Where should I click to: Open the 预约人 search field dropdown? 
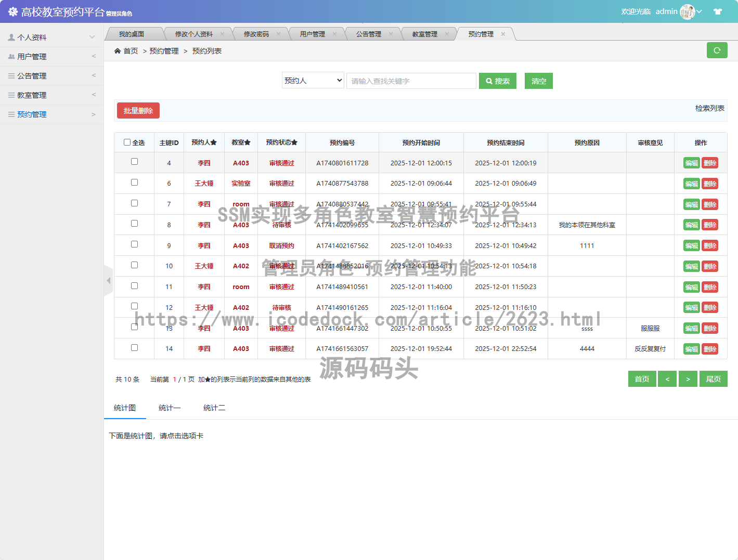tap(313, 81)
